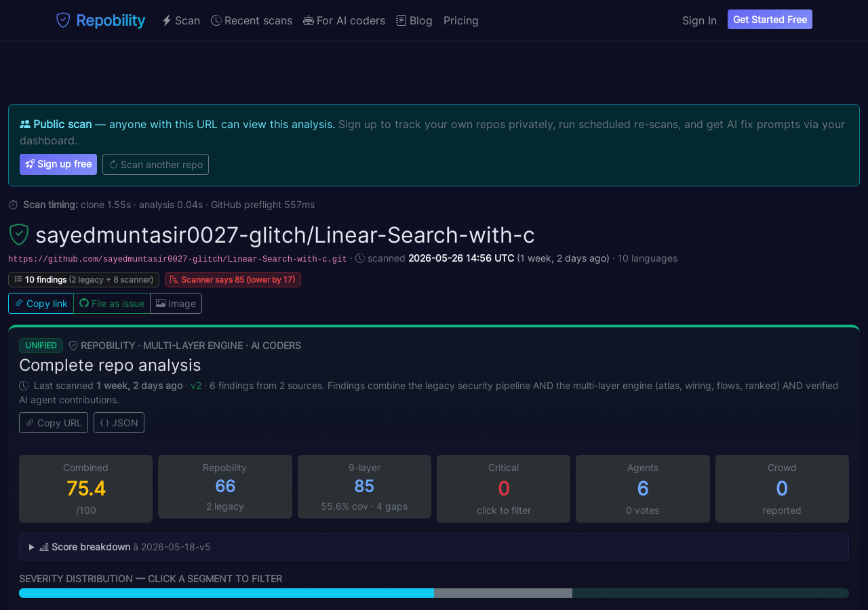
Task: Click the 9-layer 85 score card
Action: 364,487
